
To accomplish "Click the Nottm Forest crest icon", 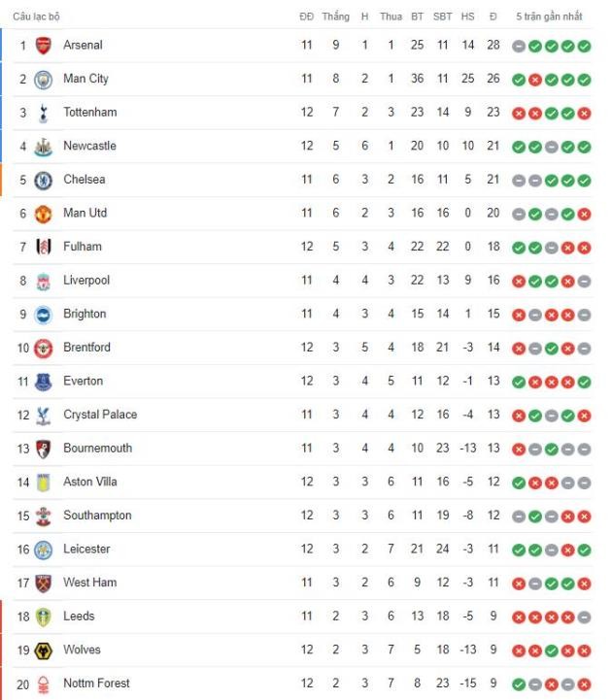I will click(43, 684).
